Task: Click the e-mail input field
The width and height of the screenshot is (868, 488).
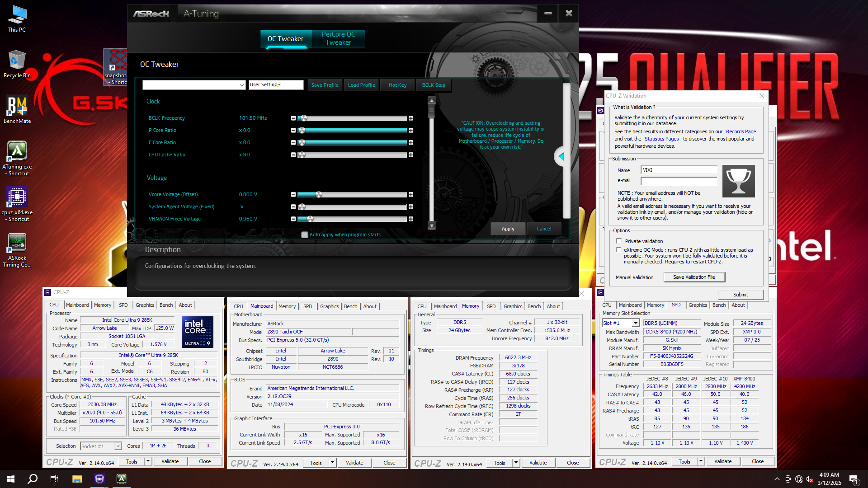Action: click(x=679, y=181)
